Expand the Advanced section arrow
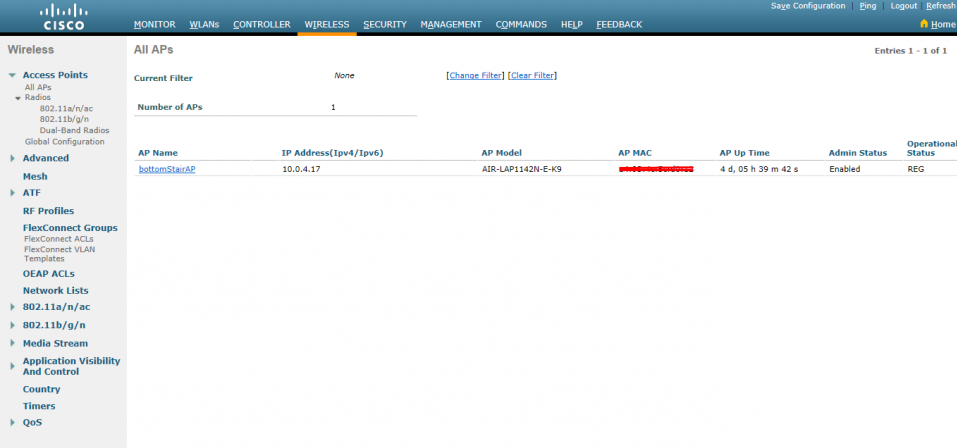 (12, 158)
